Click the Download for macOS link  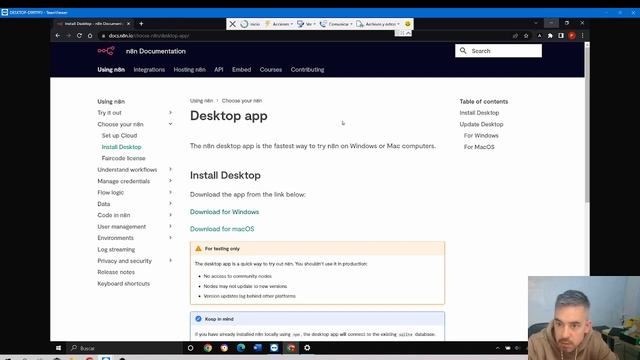coord(222,229)
